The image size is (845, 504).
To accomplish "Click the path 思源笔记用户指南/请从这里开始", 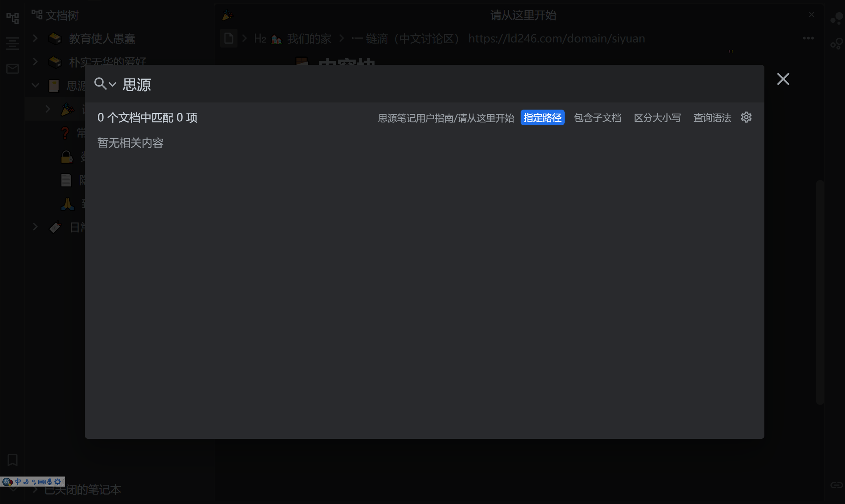I will 446,118.
